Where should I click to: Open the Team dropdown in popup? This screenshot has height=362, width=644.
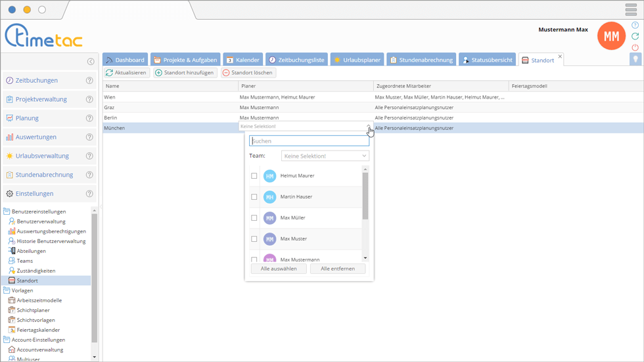(325, 156)
